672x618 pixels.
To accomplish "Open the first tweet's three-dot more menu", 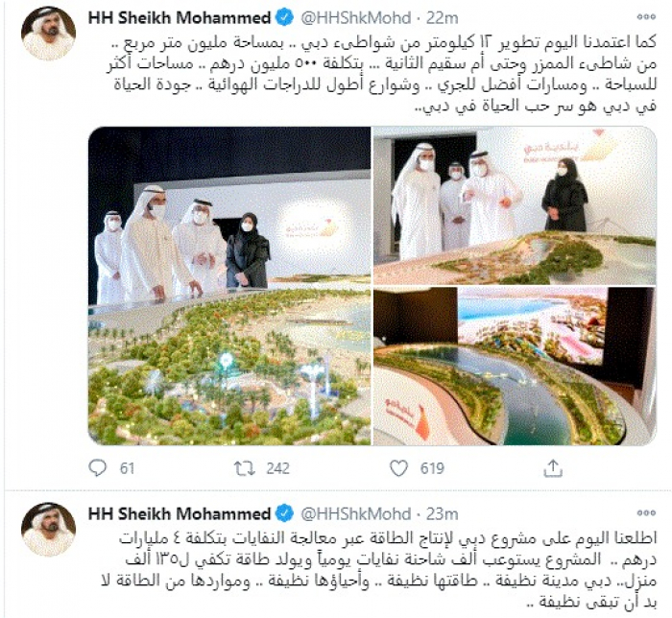I will (646, 17).
